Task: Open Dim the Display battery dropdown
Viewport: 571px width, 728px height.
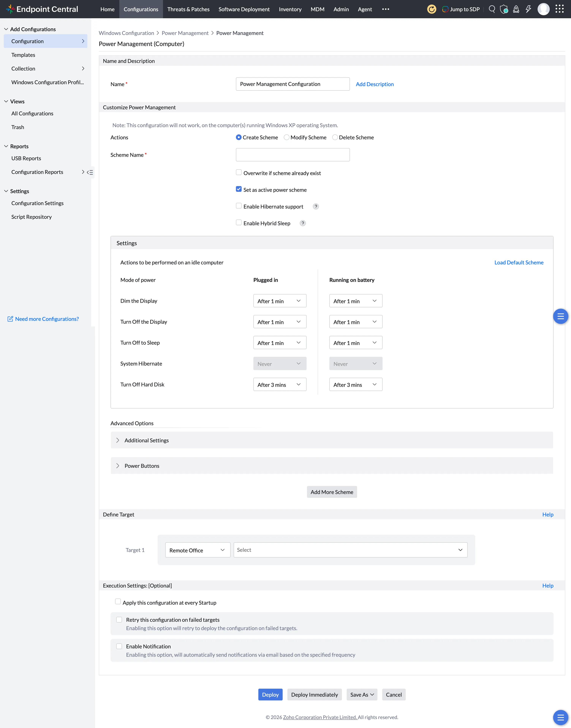Action: coord(356,301)
